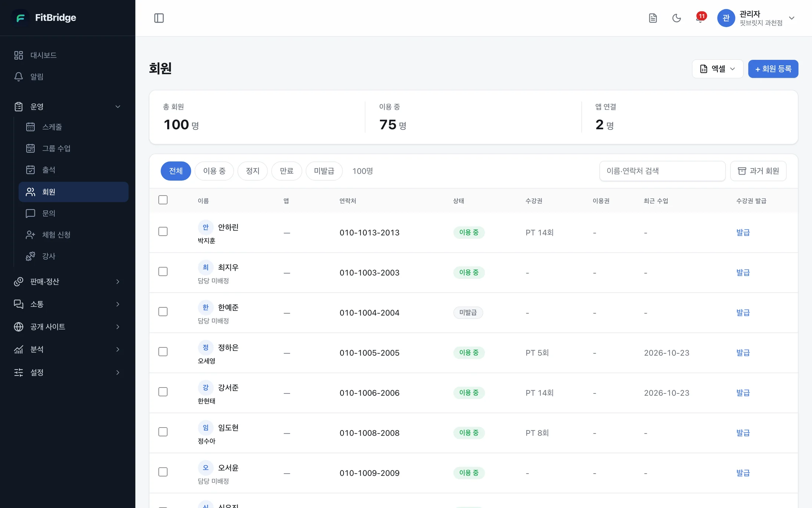Check the box for 정하은
The height and width of the screenshot is (508, 812).
(x=163, y=352)
